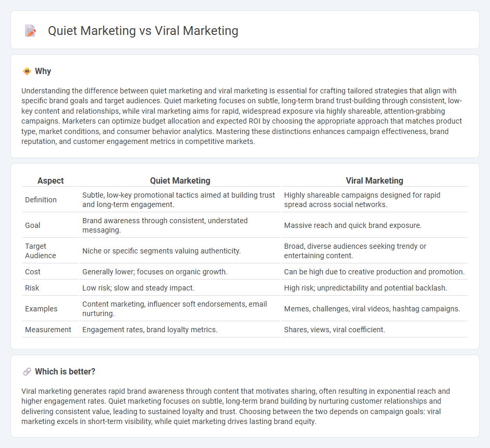This screenshot has height=448, width=490.
Task: Click the Target Audience row label
Action: tap(41, 251)
